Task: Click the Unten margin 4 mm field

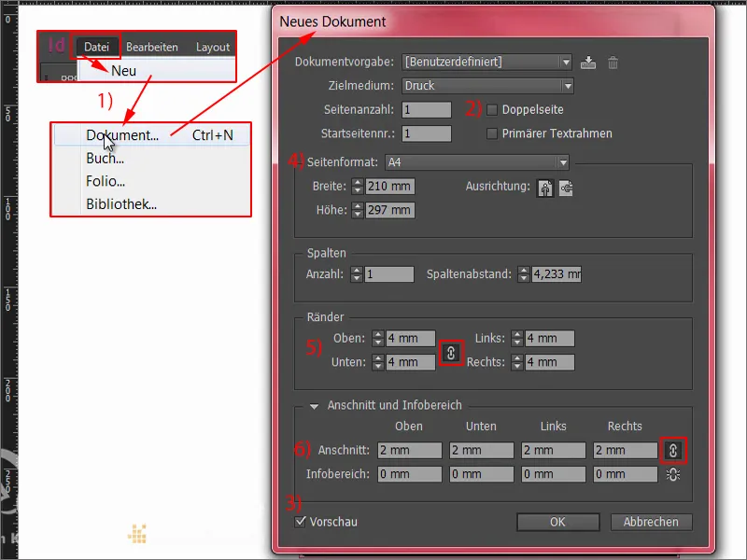Action: [x=411, y=362]
